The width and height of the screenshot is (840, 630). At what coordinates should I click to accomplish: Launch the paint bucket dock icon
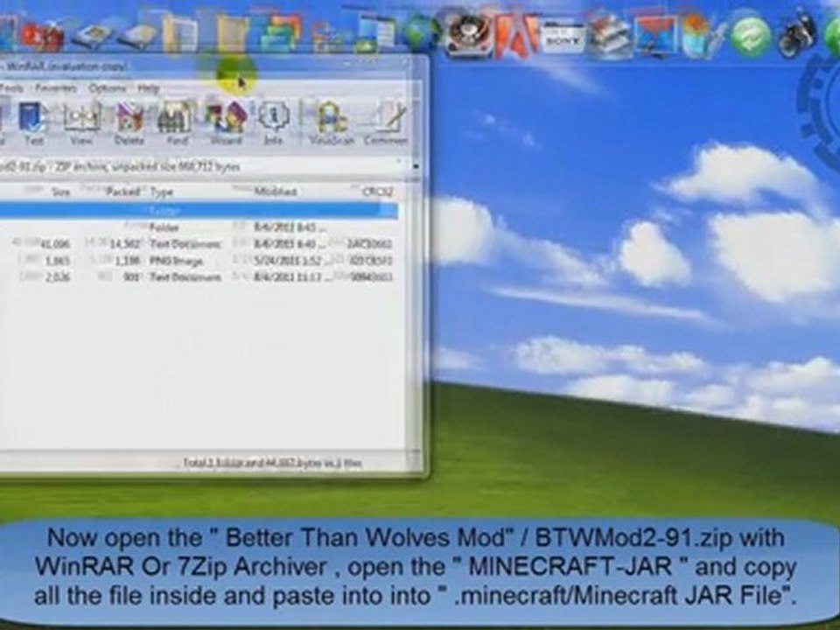coord(702,35)
